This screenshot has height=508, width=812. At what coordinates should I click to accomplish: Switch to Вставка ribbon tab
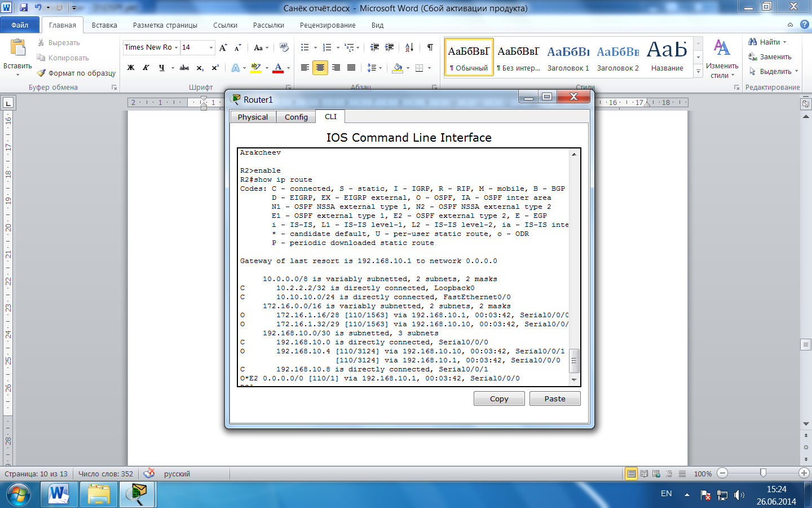(104, 25)
